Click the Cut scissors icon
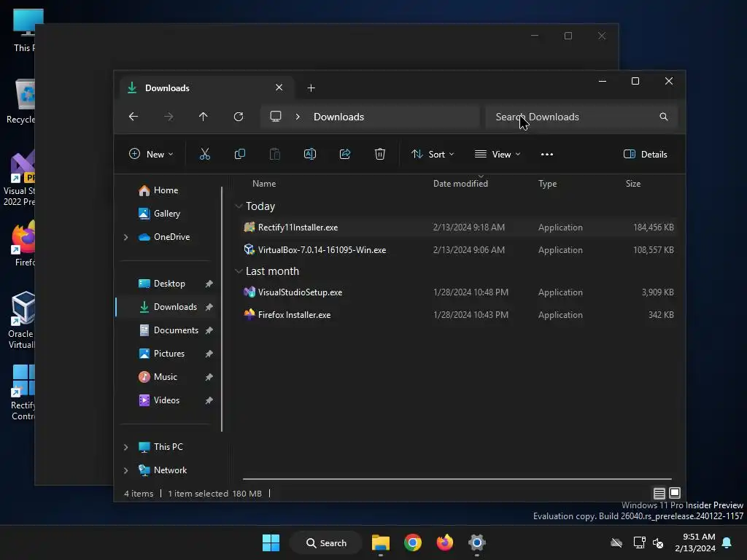Screen dimensions: 747x560 click(x=204, y=154)
